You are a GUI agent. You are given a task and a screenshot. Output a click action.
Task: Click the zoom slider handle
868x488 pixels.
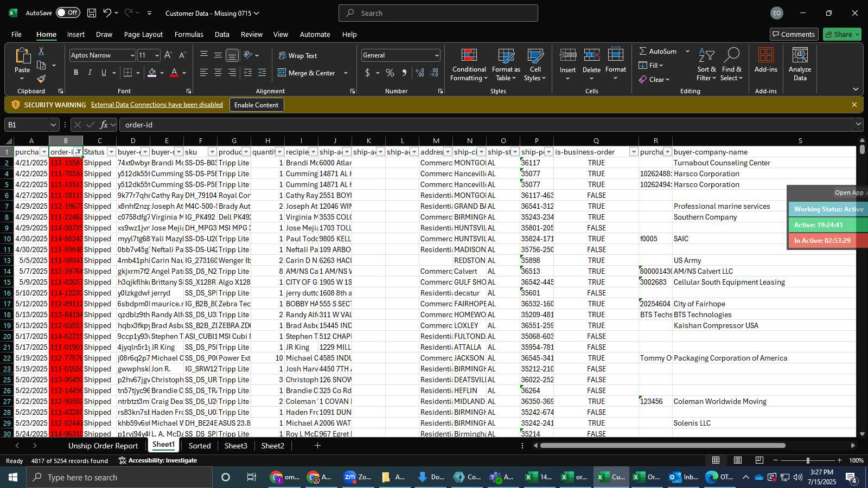[808, 460]
